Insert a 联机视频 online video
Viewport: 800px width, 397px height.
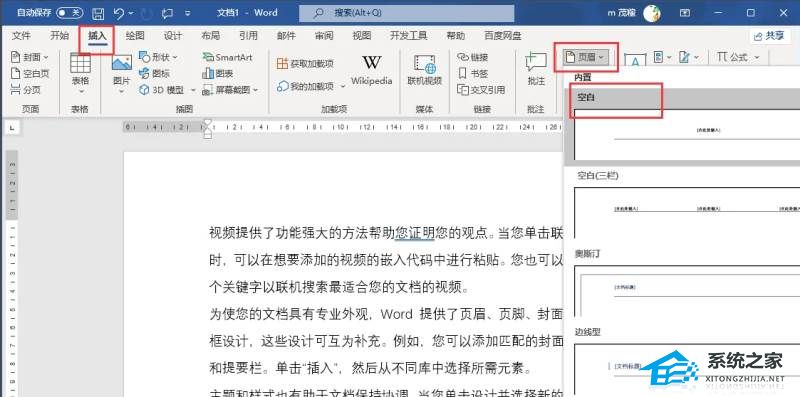pos(424,70)
